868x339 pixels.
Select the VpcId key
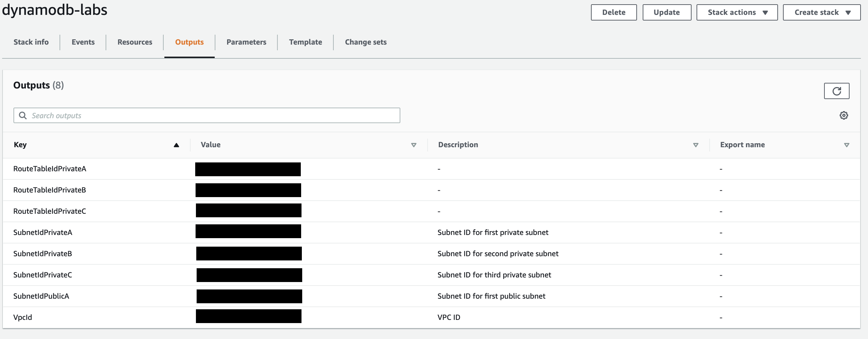[x=23, y=317]
